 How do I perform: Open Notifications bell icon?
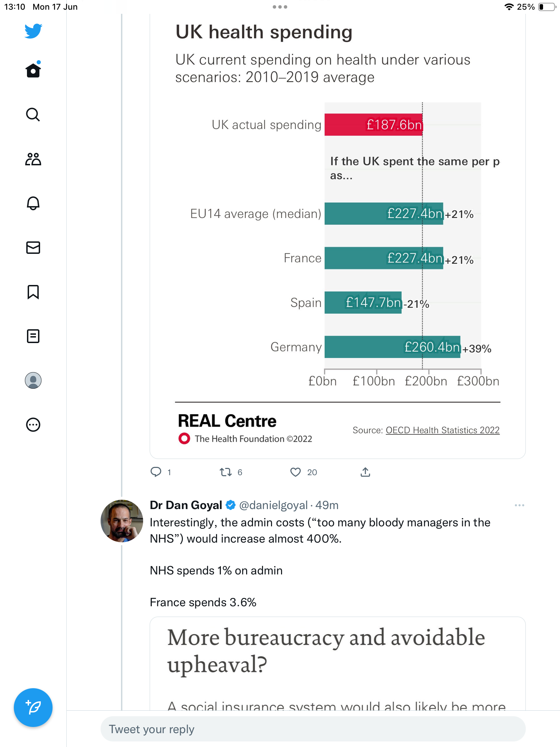(33, 203)
